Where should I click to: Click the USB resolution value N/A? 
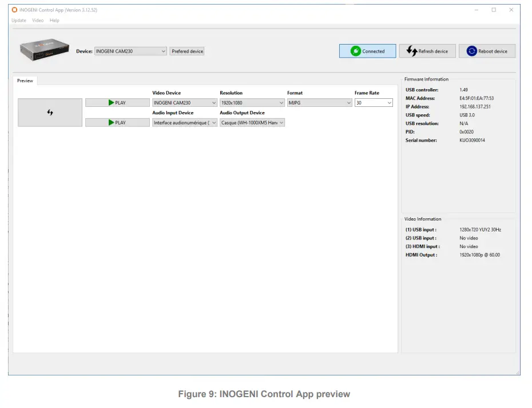[463, 123]
